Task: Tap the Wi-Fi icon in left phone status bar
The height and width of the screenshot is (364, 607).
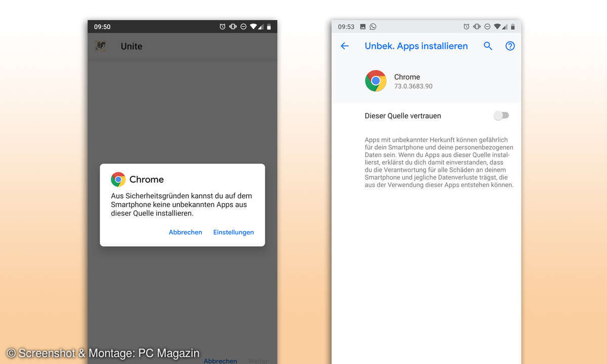Action: pos(253,27)
